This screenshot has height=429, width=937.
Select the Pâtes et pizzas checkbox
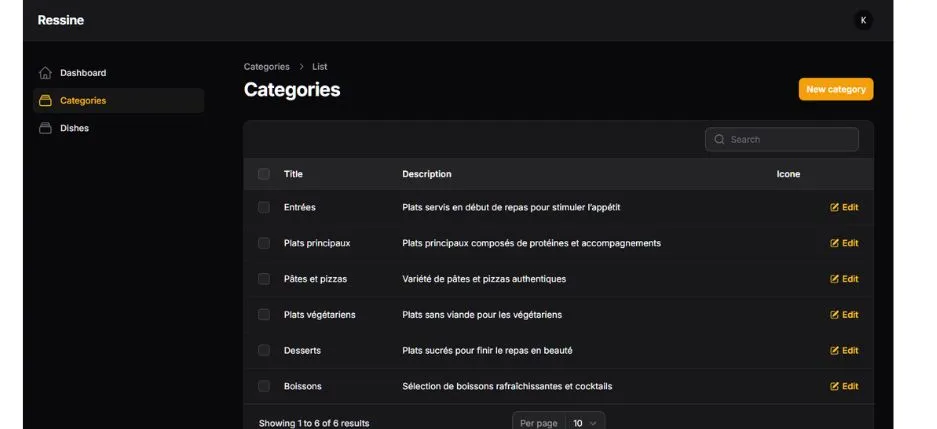click(264, 279)
